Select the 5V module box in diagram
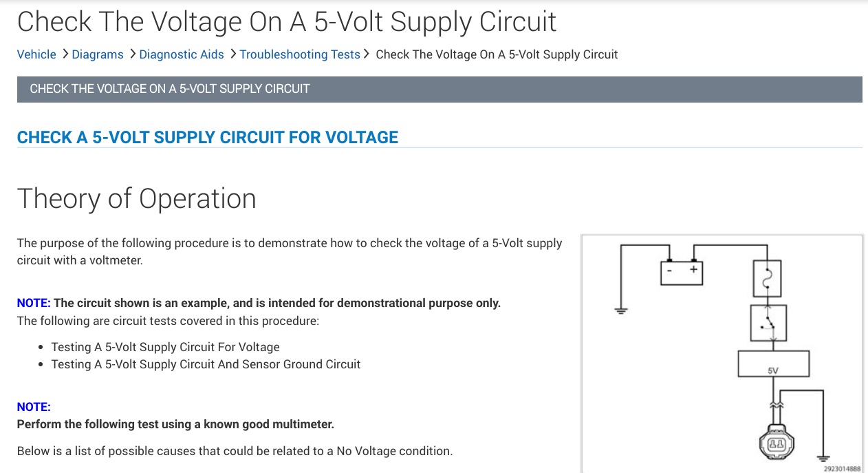868x473 pixels. point(773,364)
